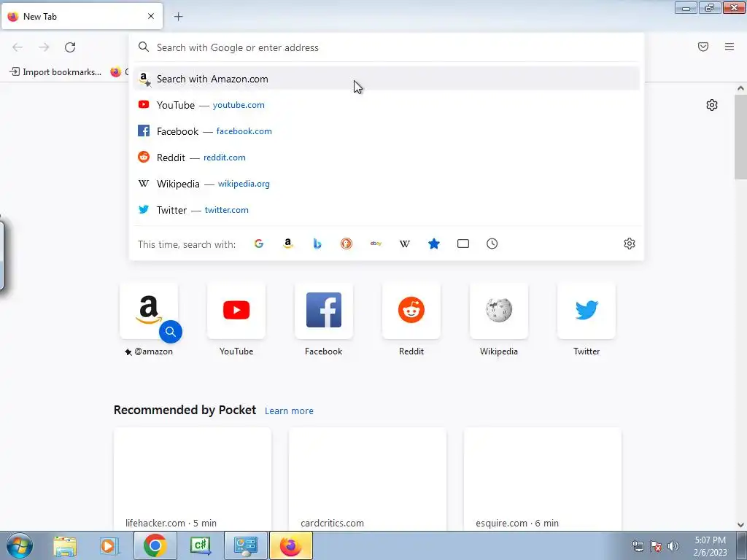Open the lifehacker.com Pocket story card
The height and width of the screenshot is (560, 747).
coord(193,479)
